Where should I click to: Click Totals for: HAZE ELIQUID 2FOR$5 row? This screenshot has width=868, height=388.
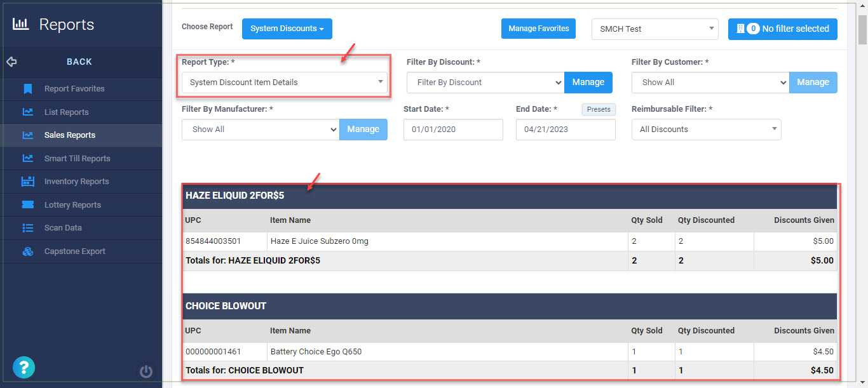pyautogui.click(x=510, y=261)
